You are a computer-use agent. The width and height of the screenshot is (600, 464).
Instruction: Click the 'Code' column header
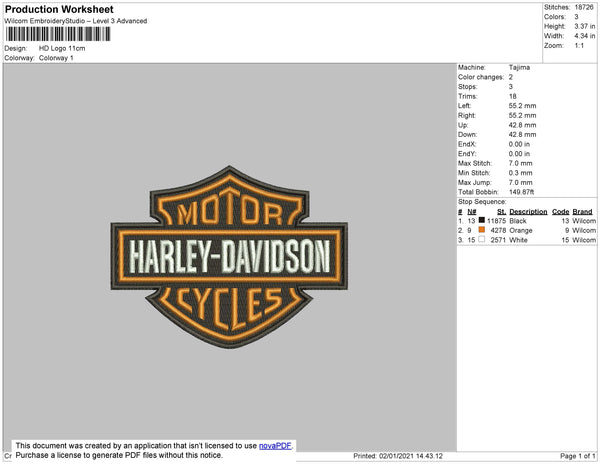click(561, 212)
